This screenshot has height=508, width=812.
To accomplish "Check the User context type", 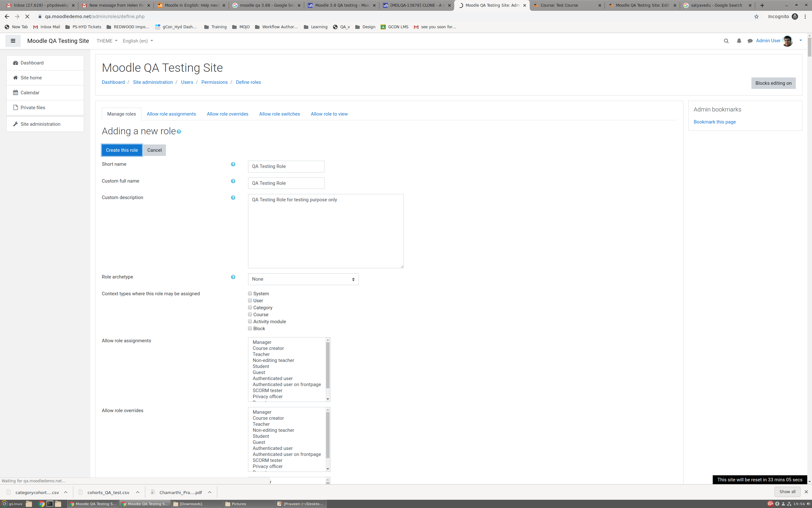I will pyautogui.click(x=250, y=300).
